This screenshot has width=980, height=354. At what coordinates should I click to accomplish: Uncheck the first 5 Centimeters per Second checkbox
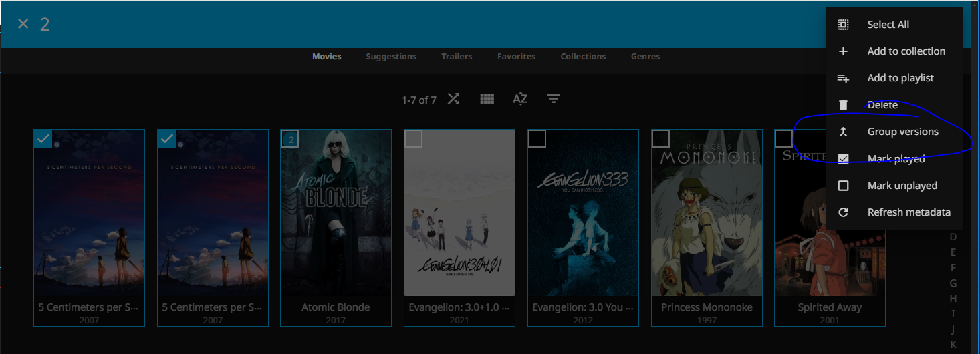[43, 138]
